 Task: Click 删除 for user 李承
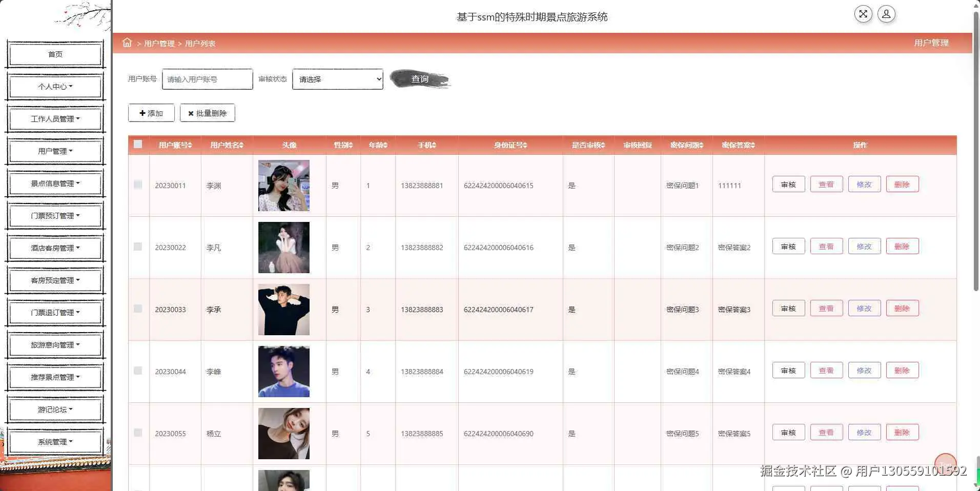(x=902, y=308)
